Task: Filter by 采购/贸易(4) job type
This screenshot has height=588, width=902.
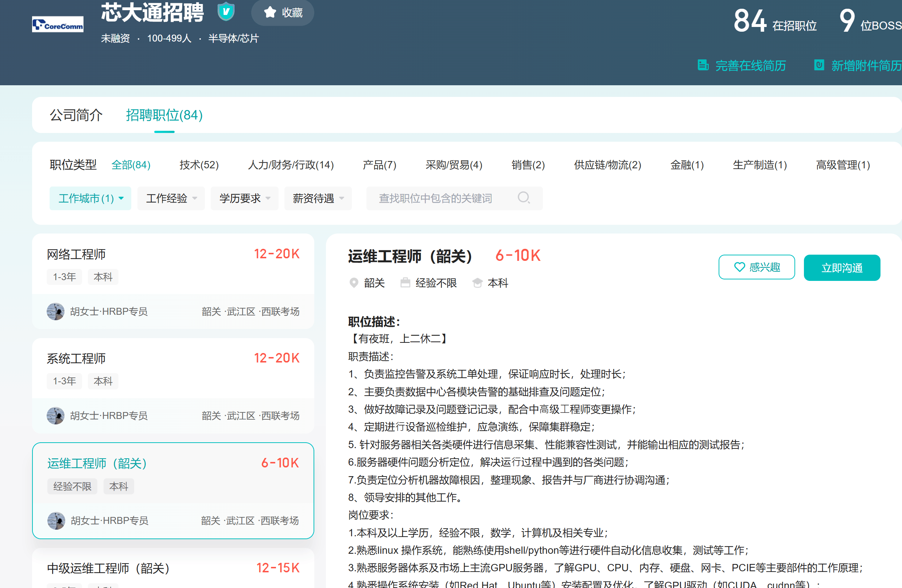Action: [454, 165]
